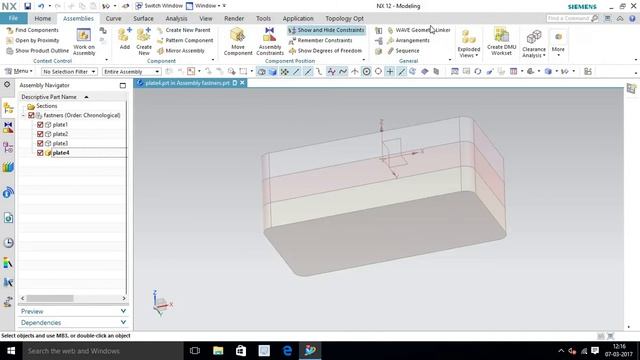The width and height of the screenshot is (640, 360).
Task: Close the plate4.prt document tab
Action: (x=242, y=83)
